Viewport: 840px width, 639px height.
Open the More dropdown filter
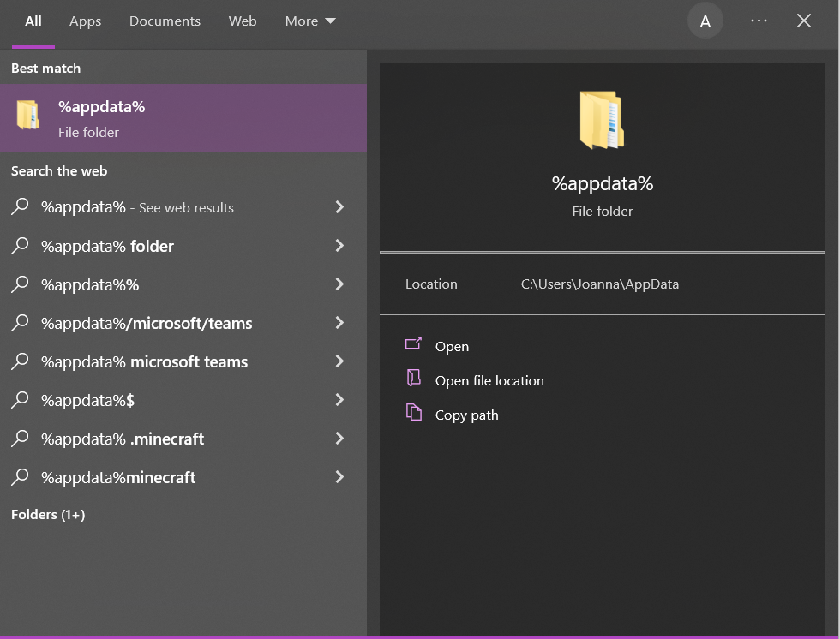[x=310, y=21]
